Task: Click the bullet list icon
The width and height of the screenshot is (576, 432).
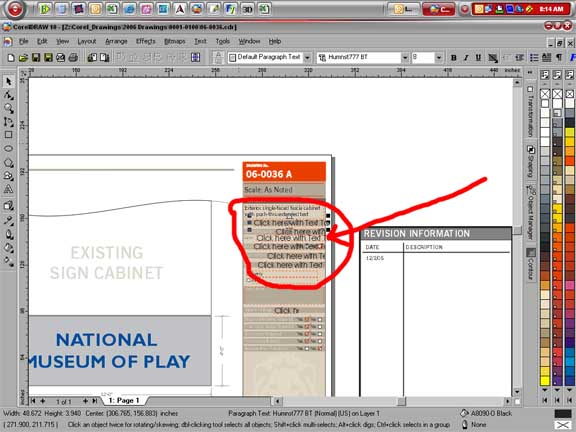Action: pyautogui.click(x=534, y=58)
